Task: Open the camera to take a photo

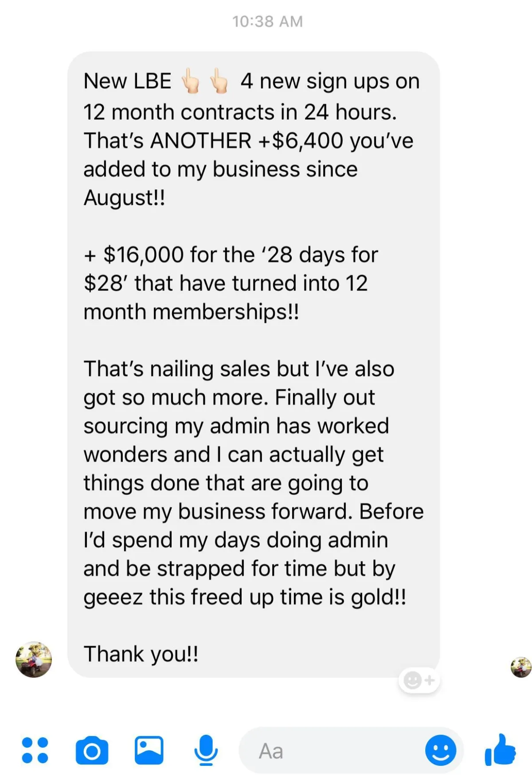Action: pos(92,750)
